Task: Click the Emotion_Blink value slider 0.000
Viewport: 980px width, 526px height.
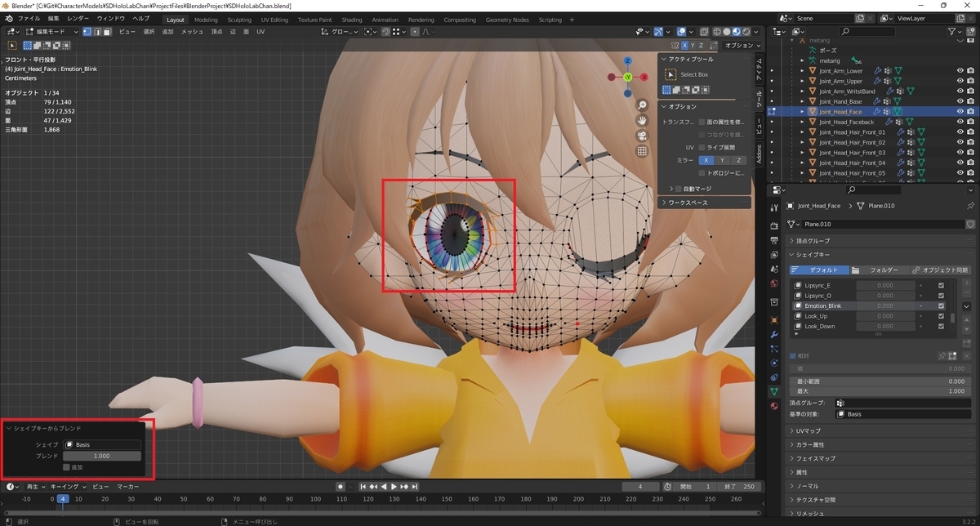Action: click(x=884, y=305)
